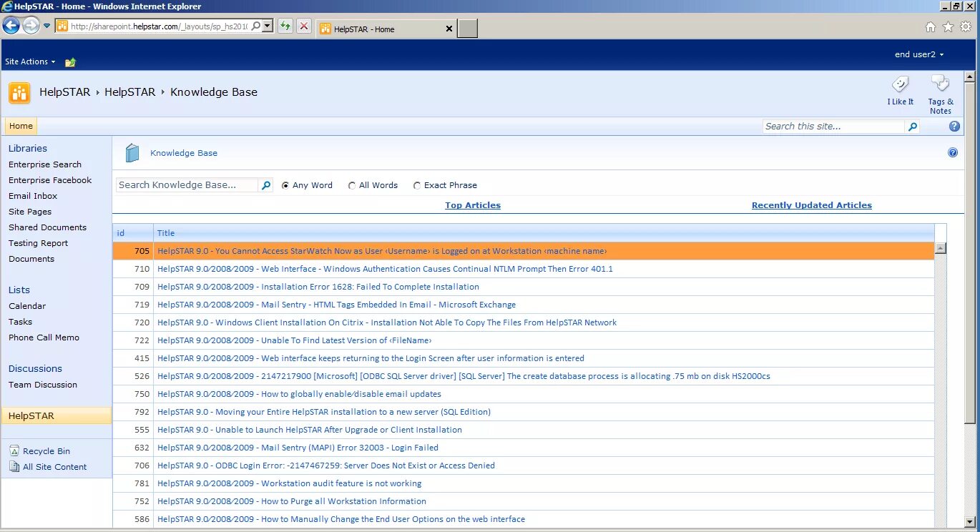This screenshot has width=980, height=532.
Task: Open the Enterprise Search library link
Action: click(x=45, y=164)
